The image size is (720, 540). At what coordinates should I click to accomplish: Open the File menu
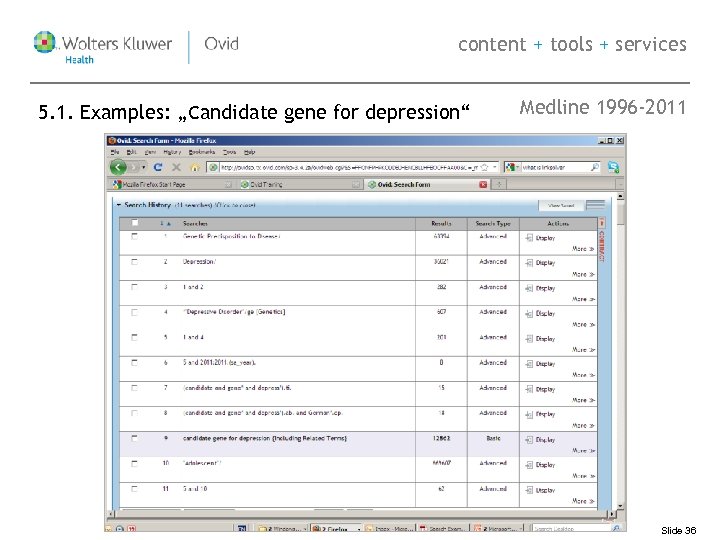115,152
